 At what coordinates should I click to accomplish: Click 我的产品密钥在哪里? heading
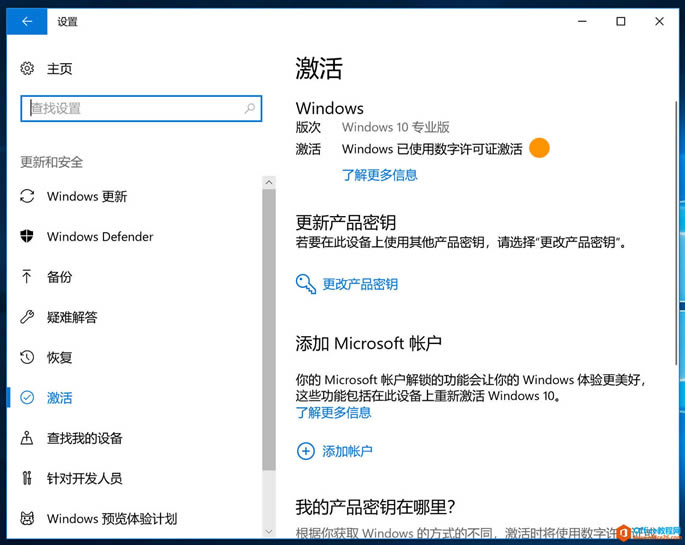tap(376, 507)
